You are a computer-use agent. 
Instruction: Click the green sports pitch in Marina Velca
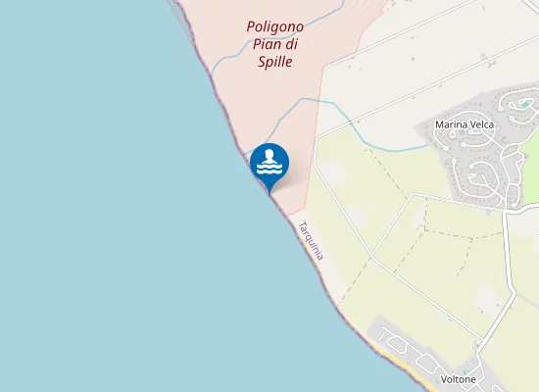point(524,104)
